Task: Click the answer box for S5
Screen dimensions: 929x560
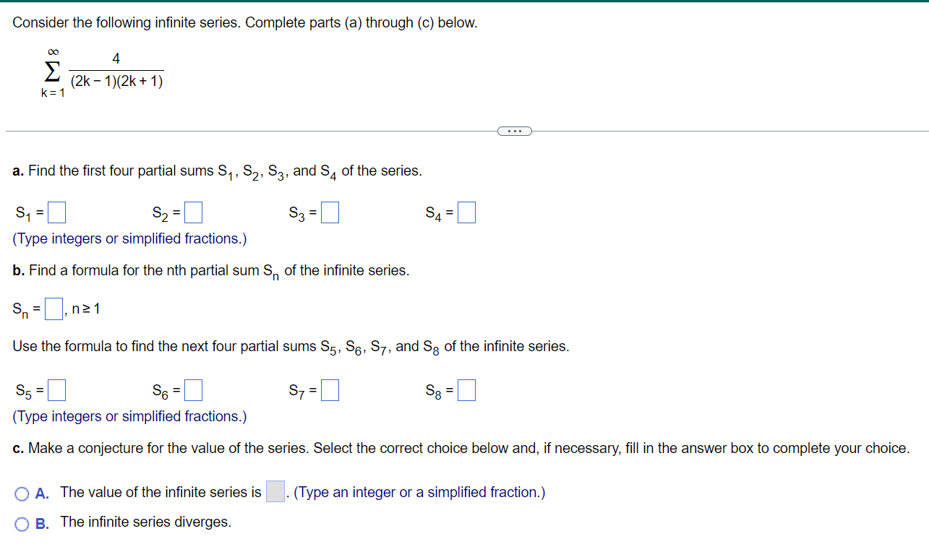Action: (56, 389)
